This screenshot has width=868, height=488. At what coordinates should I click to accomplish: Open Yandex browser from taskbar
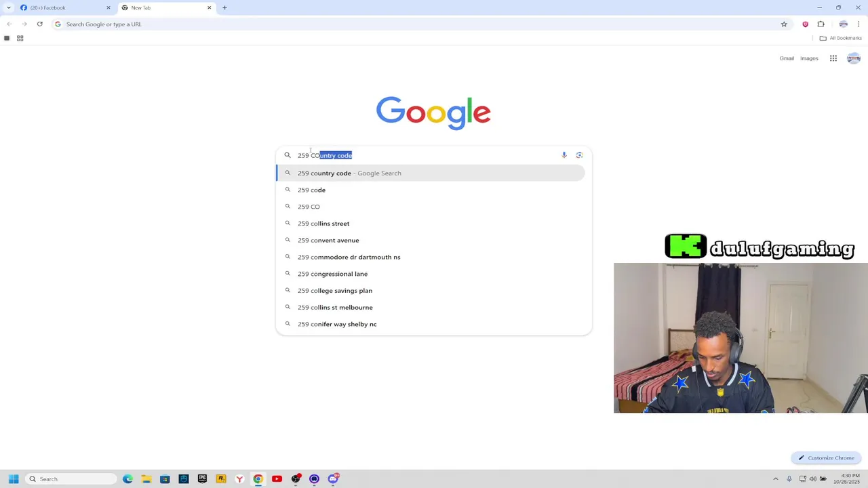(239, 479)
